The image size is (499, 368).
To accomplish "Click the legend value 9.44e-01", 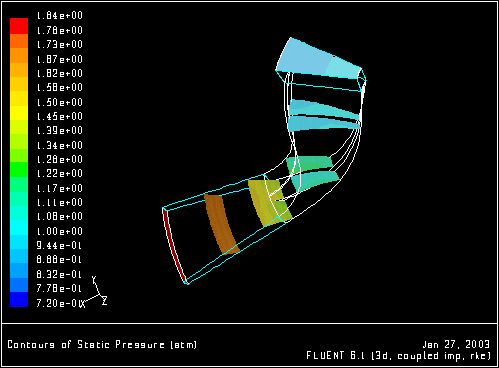I will click(x=59, y=246).
